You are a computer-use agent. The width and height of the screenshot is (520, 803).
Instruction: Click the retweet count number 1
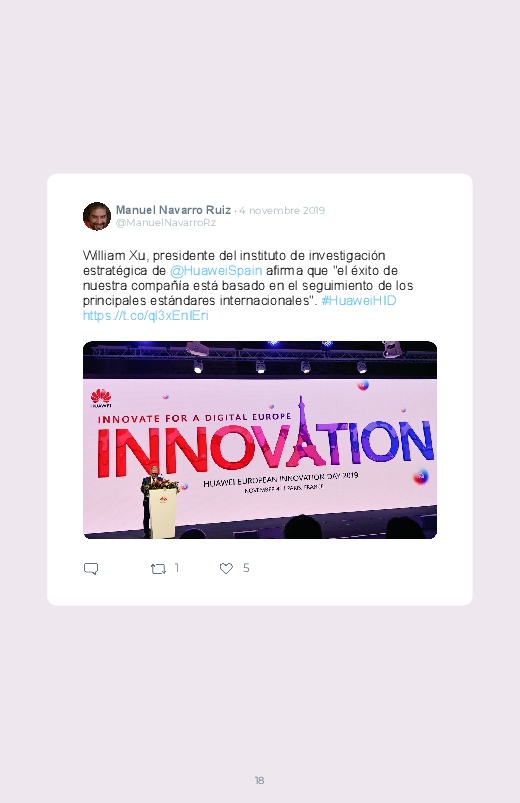click(177, 567)
